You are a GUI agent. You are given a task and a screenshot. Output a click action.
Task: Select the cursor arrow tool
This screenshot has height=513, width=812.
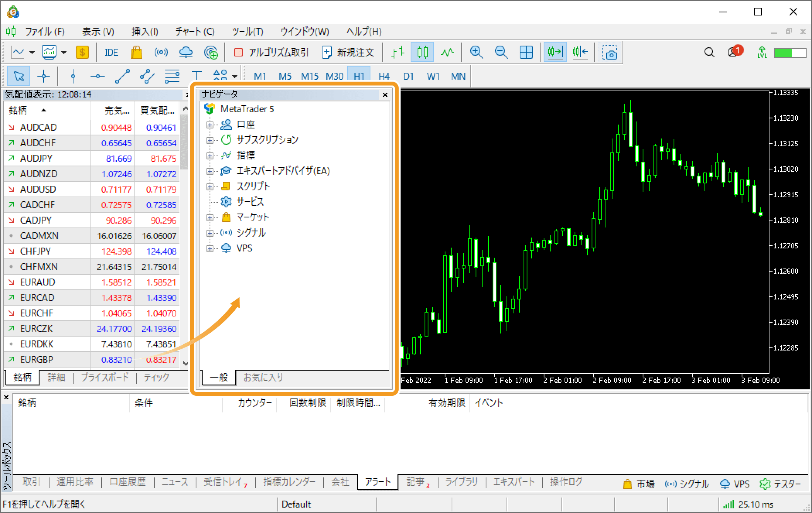pyautogui.click(x=19, y=76)
